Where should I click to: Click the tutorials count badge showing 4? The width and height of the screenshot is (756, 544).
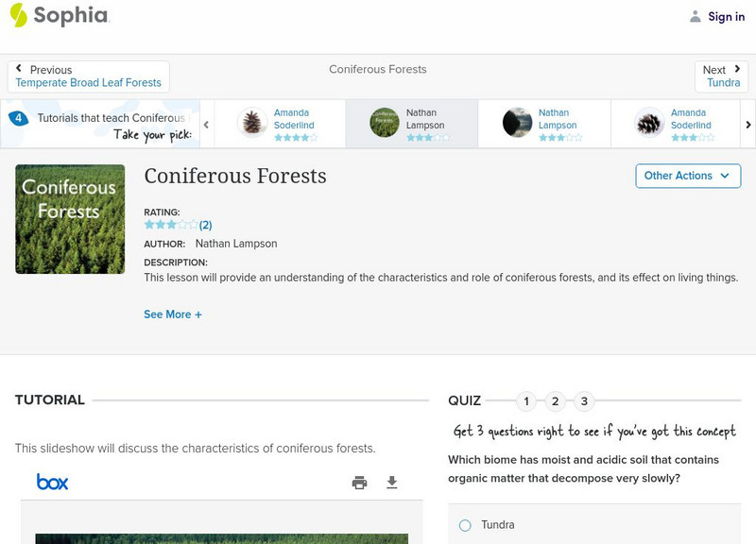18,118
